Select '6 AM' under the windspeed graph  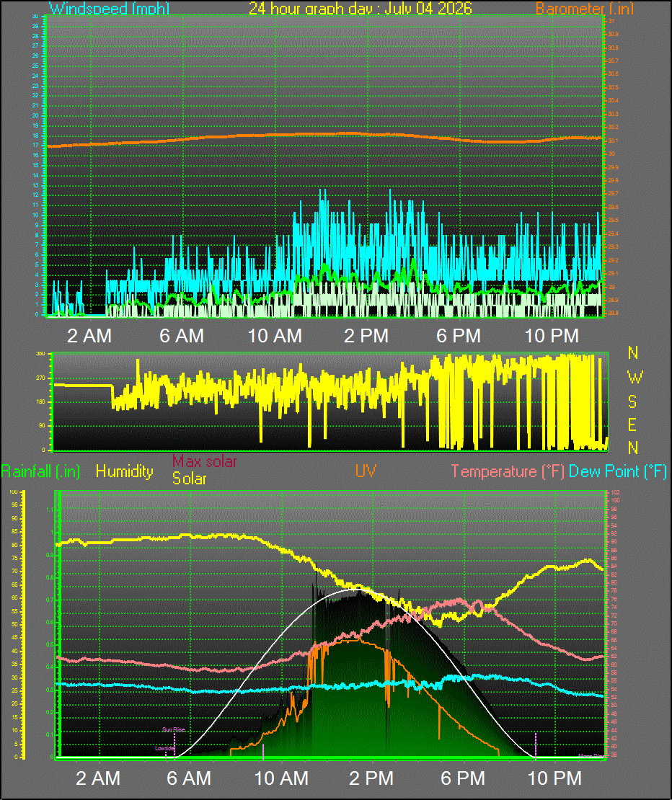pos(182,336)
